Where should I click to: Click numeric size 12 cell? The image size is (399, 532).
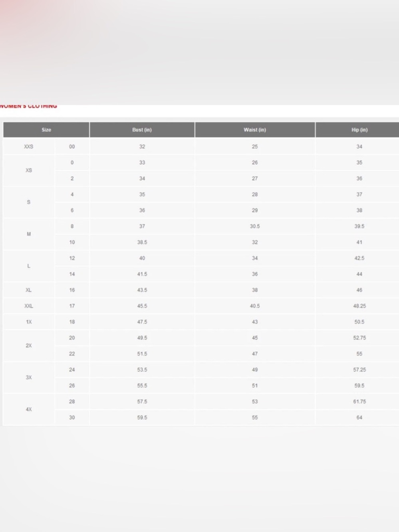click(x=72, y=258)
